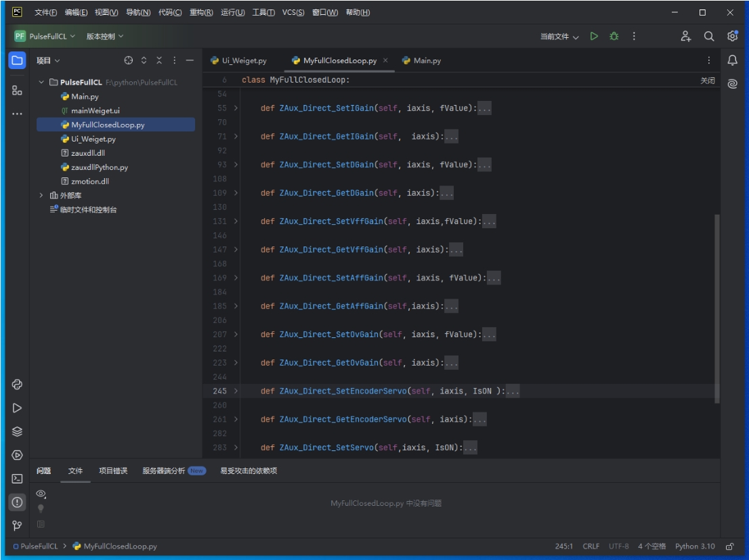Screen dimensions: 749x560
Task: Open current file run configuration dropdown
Action: coord(559,37)
